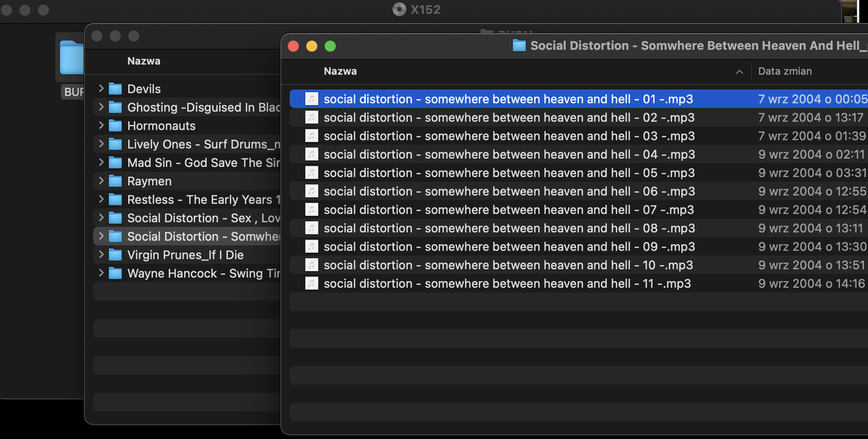Click the audio file icon for track 06
868x439 pixels.
[312, 191]
